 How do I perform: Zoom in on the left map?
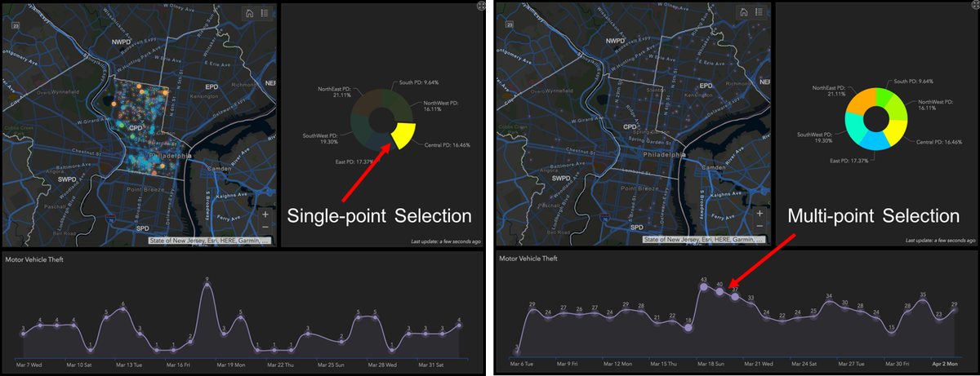pos(265,215)
